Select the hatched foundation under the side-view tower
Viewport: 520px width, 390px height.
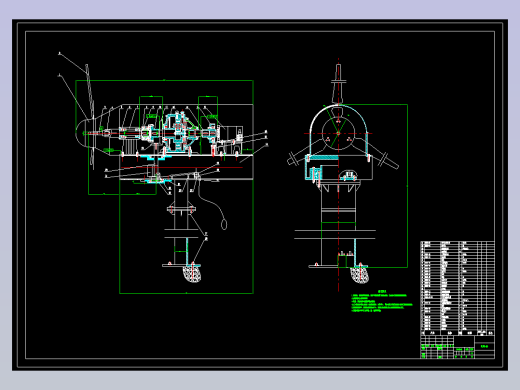point(192,274)
